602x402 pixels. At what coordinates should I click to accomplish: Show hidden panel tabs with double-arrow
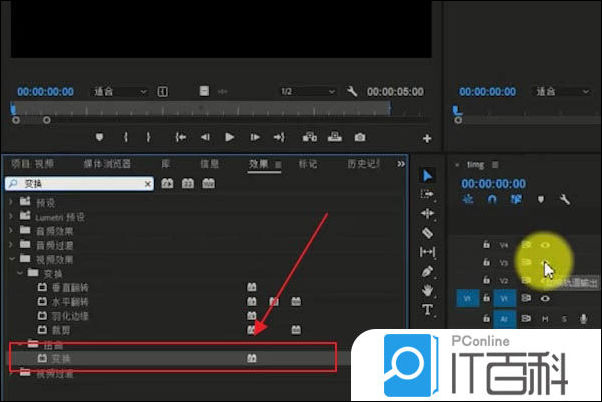coord(401,164)
